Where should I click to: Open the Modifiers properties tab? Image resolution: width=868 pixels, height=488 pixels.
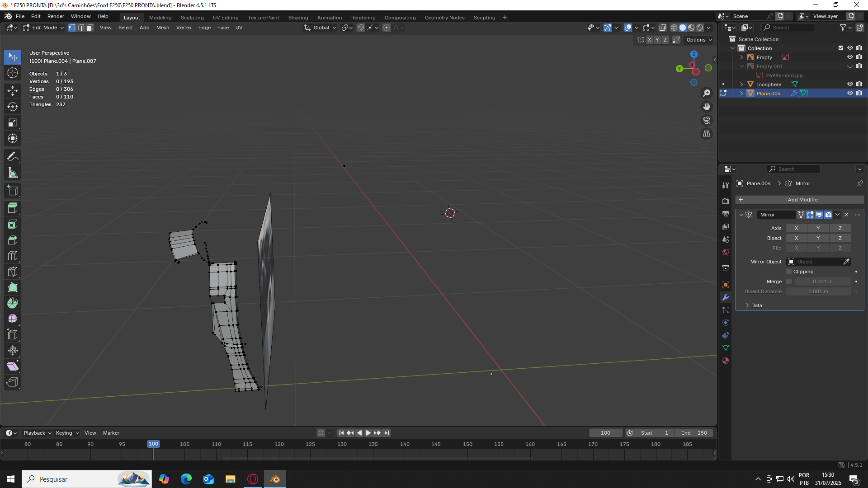pyautogui.click(x=726, y=297)
